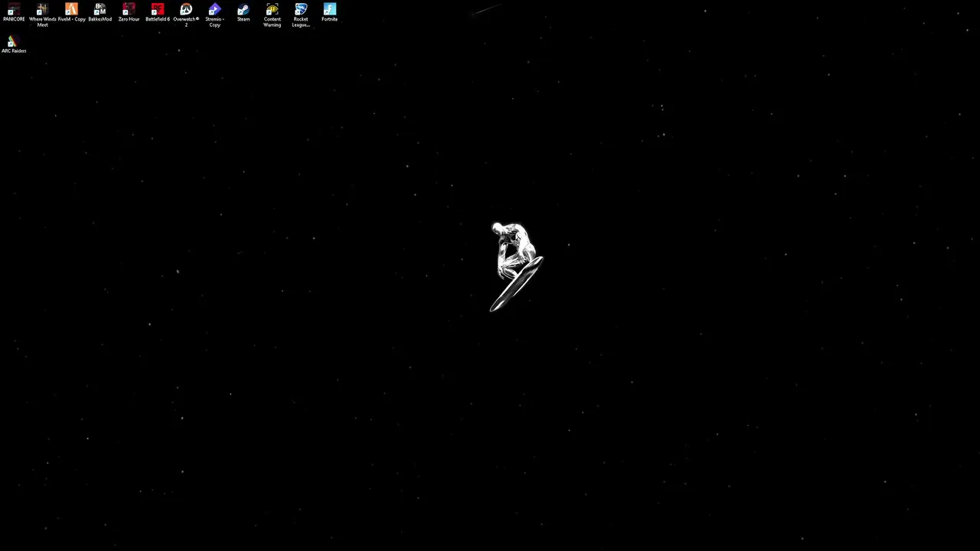Select the Fortnite desktop shortcut
The height and width of the screenshot is (551, 980).
(329, 12)
